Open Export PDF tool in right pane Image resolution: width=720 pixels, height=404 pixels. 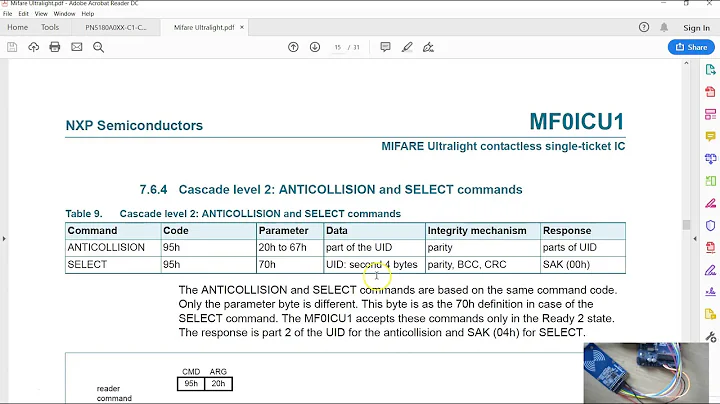(710, 70)
